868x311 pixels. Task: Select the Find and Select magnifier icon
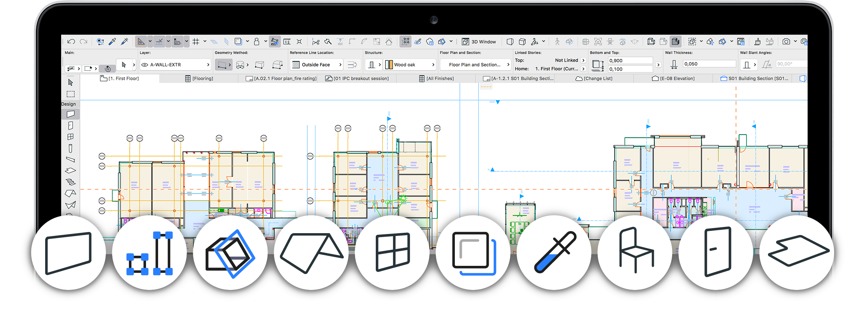coord(100,42)
